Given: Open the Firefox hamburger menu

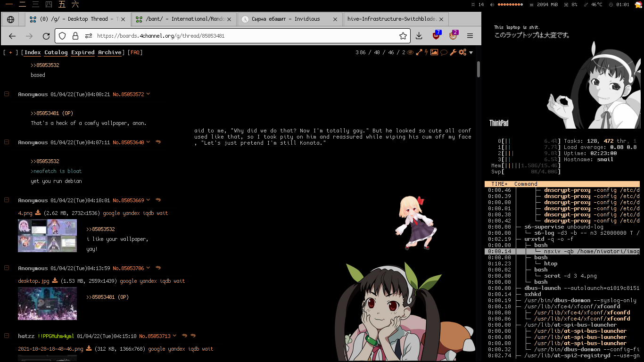Looking at the screenshot, I should pyautogui.click(x=470, y=36).
